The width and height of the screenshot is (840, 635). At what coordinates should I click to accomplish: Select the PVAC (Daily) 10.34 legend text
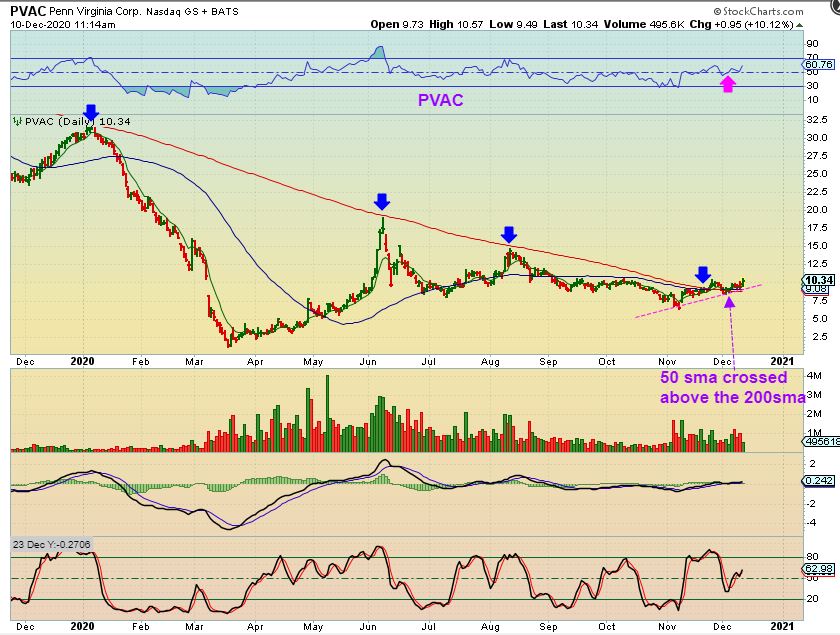click(78, 122)
